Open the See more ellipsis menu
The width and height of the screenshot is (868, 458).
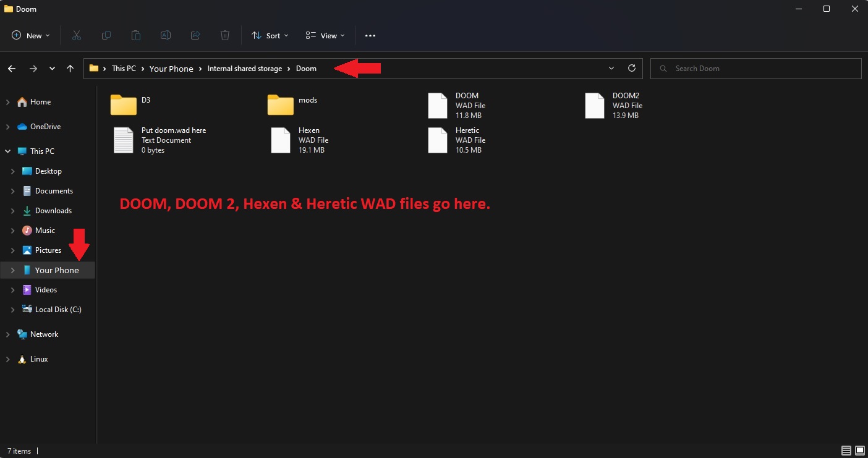370,36
